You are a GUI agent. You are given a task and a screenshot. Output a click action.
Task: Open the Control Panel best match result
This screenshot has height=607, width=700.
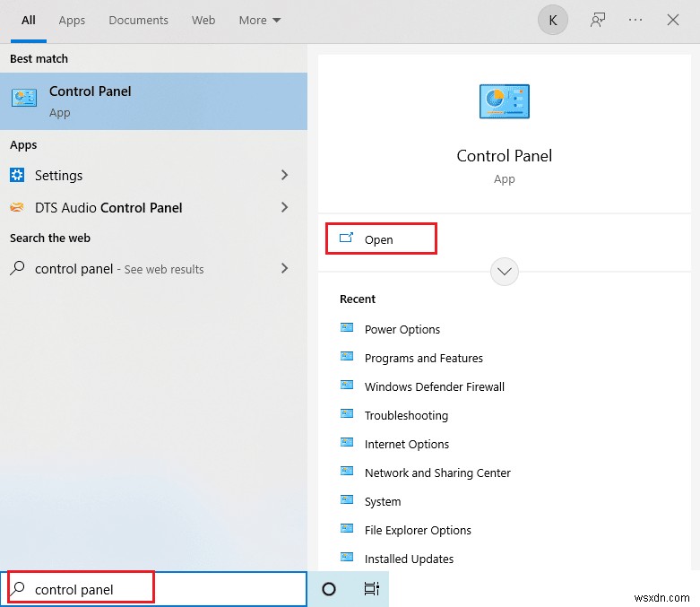[153, 101]
